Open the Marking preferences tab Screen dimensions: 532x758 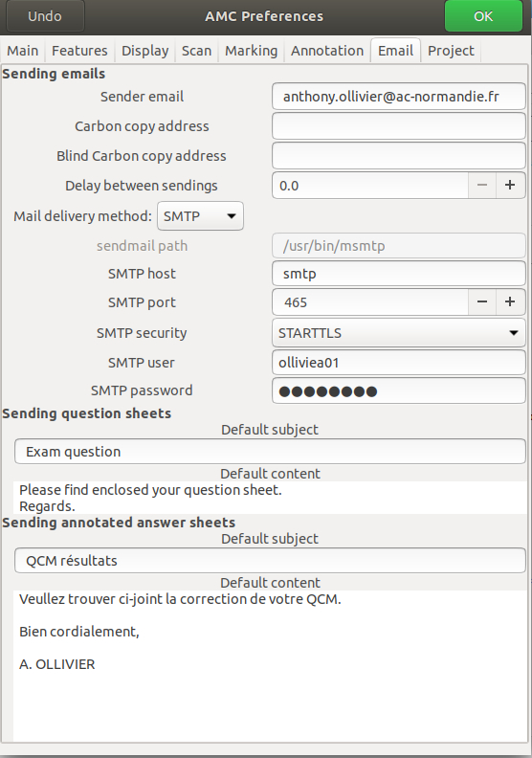coord(252,51)
